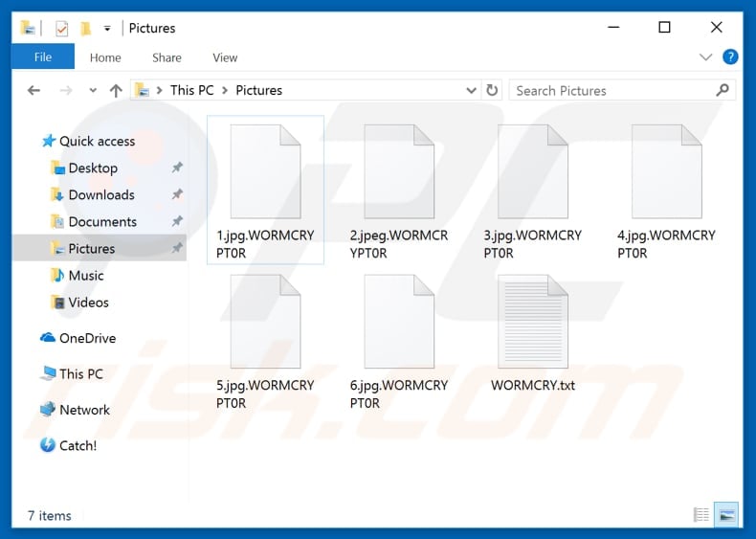Image resolution: width=756 pixels, height=539 pixels.
Task: Select file 5.jpg.WORMCRYPT0R icon
Action: coord(266,322)
